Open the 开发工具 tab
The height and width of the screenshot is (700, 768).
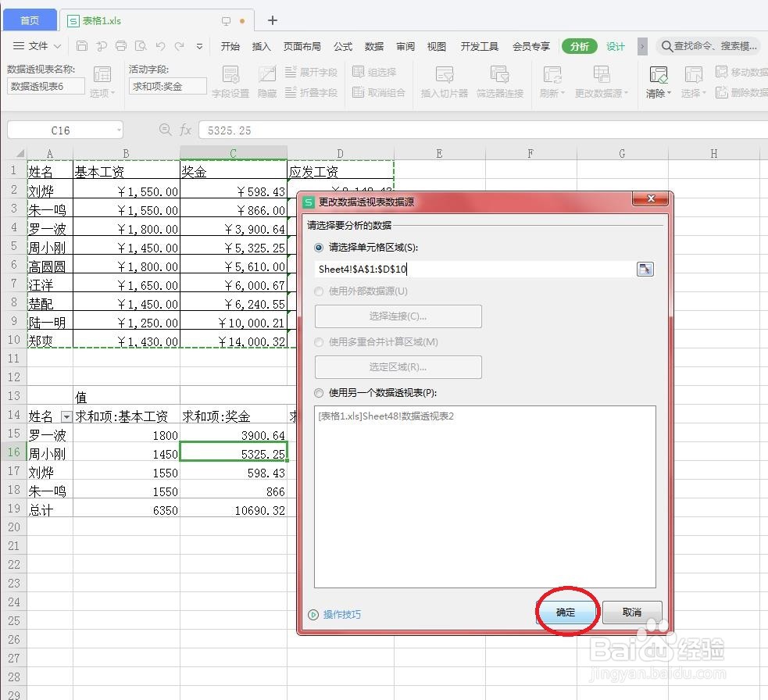point(479,46)
